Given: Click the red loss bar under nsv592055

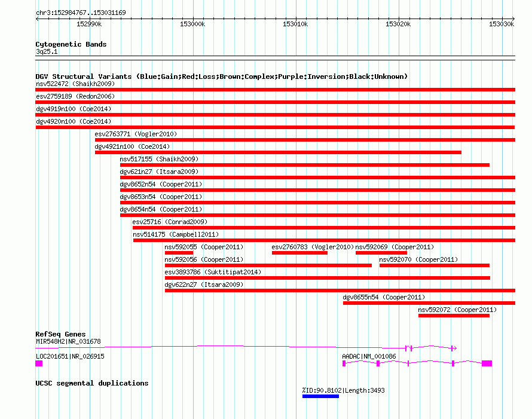Looking at the screenshot, I should 179,253.
